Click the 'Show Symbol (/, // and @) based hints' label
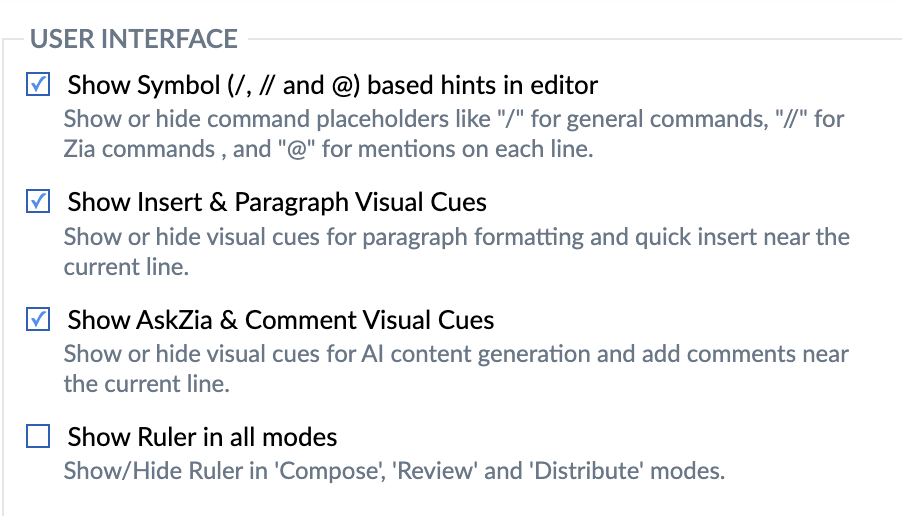The height and width of the screenshot is (516, 902). (332, 86)
